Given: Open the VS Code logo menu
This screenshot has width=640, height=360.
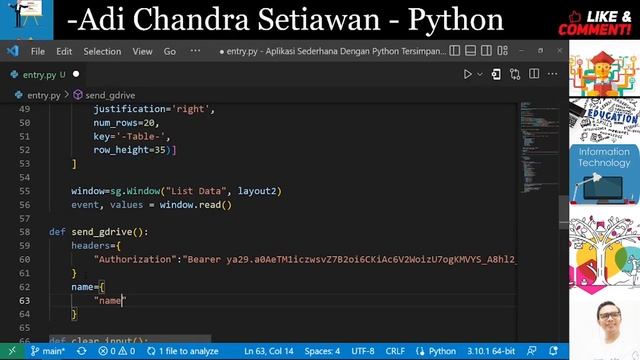Looking at the screenshot, I should coord(12,51).
